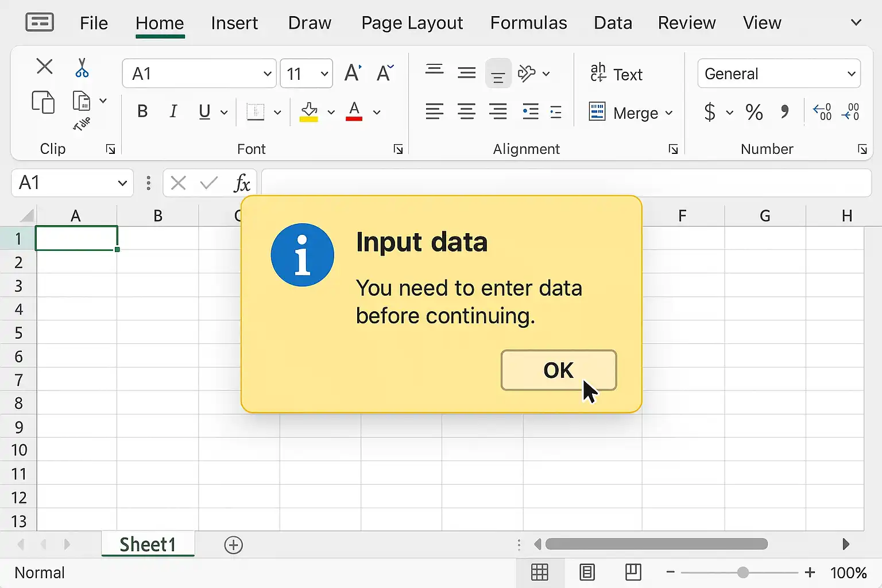The image size is (882, 588).
Task: Click the Insert Function fx icon
Action: coord(242,183)
